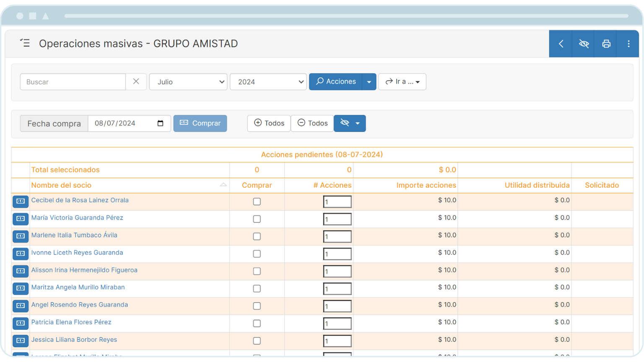This screenshot has width=644, height=362.
Task: Expand the dropdown beside the hidden-eye toolbar button
Action: pyautogui.click(x=358, y=123)
